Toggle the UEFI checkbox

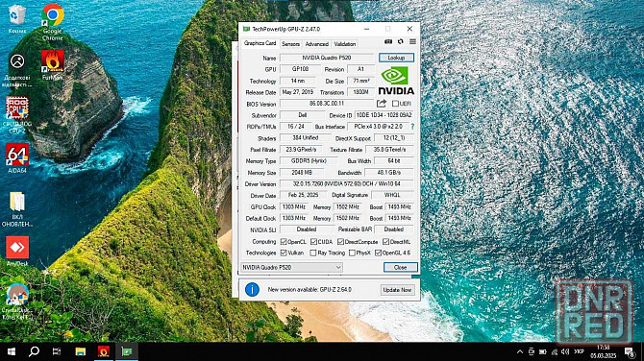(395, 104)
